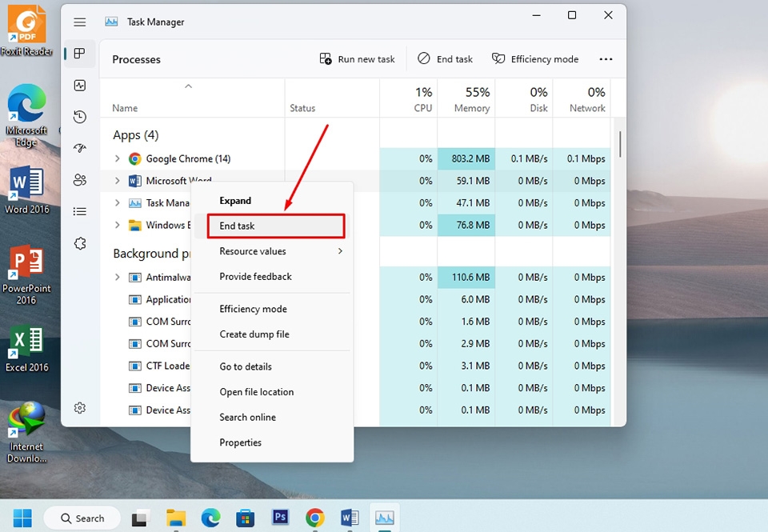Open the App history panel

[79, 117]
